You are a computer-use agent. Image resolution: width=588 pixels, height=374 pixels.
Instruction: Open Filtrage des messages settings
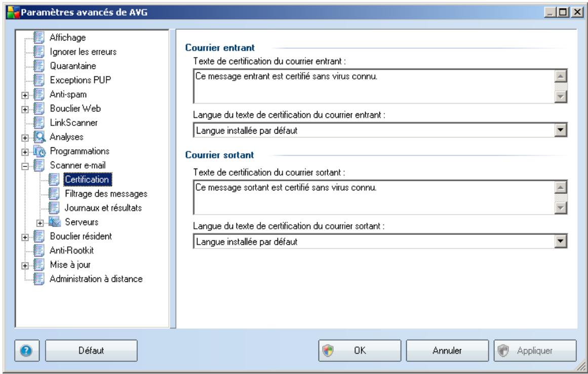106,194
